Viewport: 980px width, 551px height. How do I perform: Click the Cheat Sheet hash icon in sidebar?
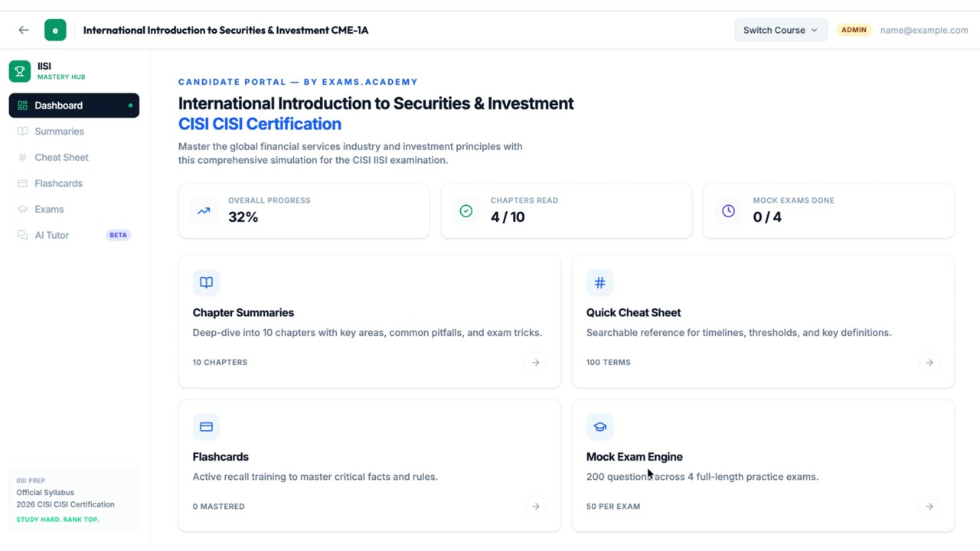click(22, 158)
